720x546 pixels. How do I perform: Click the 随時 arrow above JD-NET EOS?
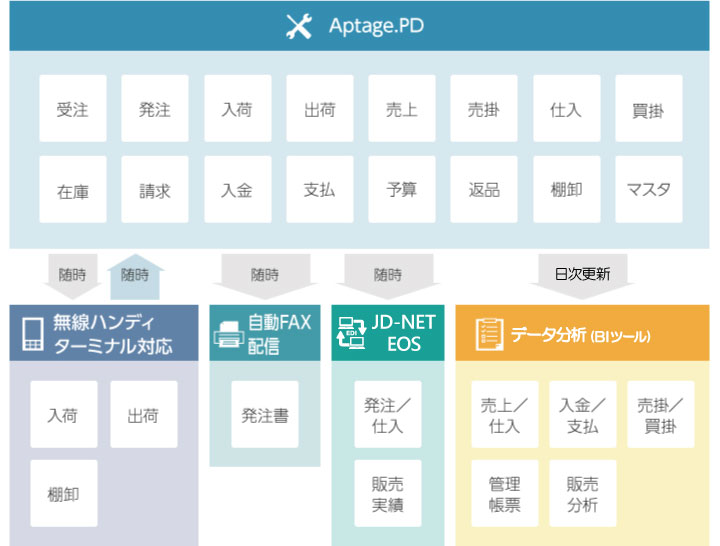point(388,276)
